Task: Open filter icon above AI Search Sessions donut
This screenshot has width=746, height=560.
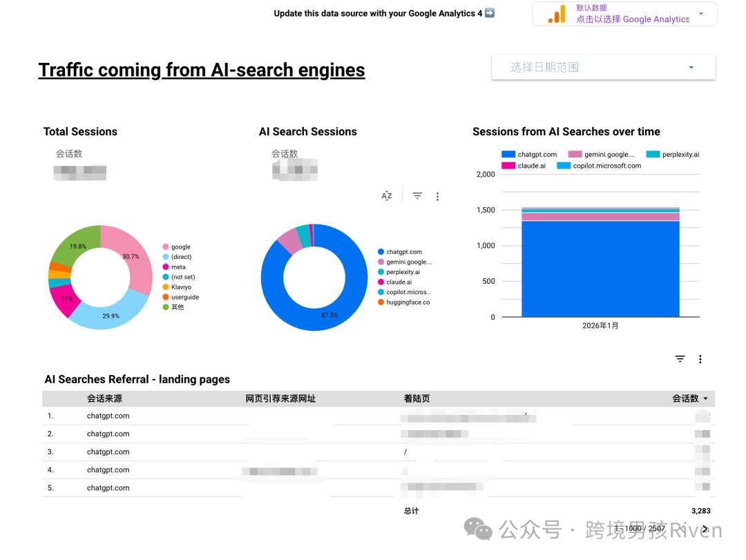Action: point(417,195)
